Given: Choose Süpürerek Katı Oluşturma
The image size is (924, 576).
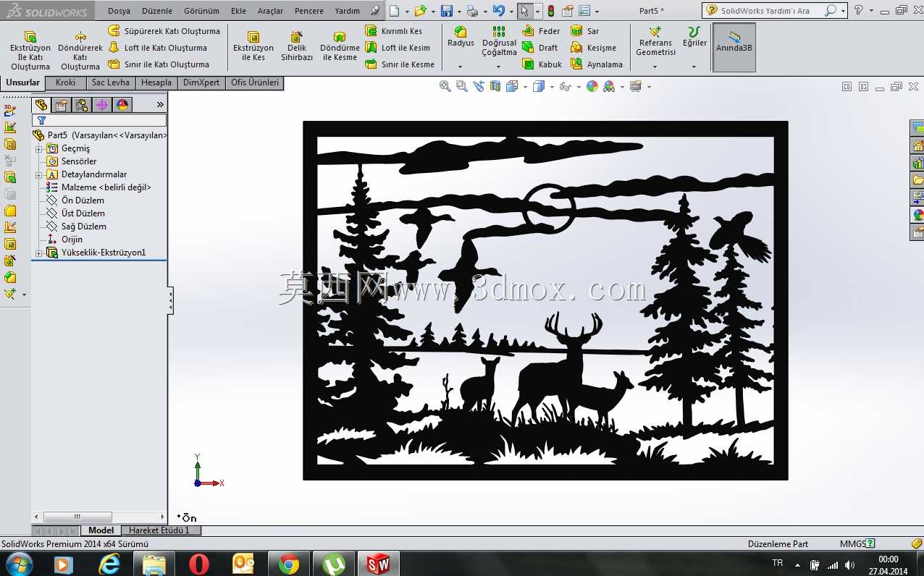Looking at the screenshot, I should (x=164, y=31).
